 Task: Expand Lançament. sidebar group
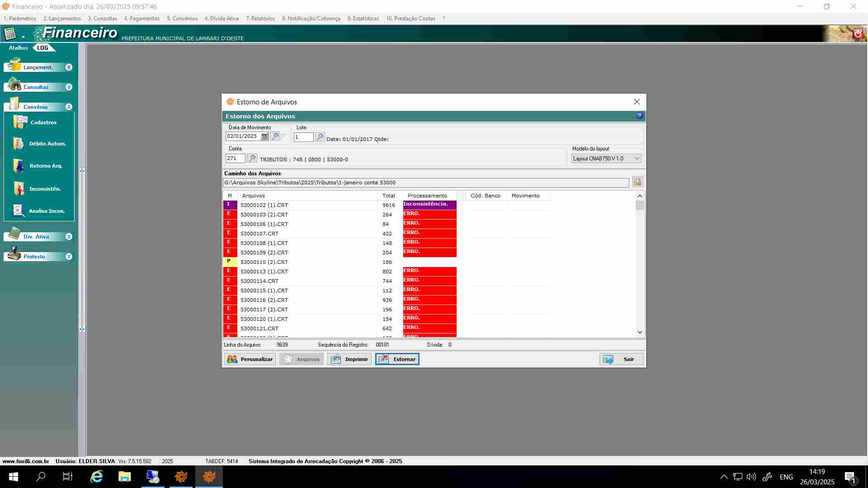click(69, 67)
